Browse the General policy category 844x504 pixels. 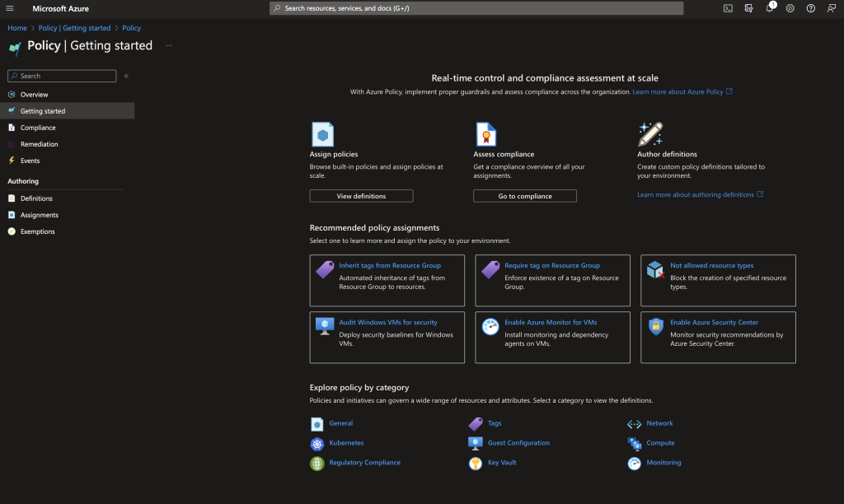click(x=340, y=423)
